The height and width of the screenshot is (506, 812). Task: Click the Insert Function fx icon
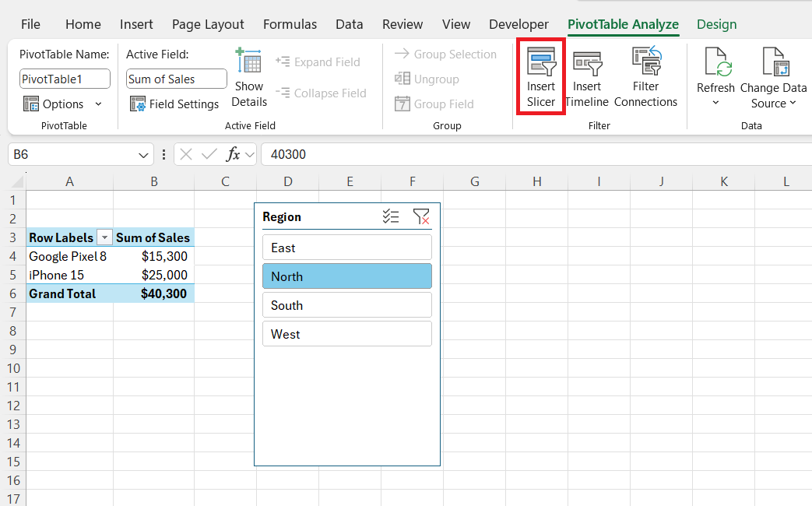pos(233,154)
